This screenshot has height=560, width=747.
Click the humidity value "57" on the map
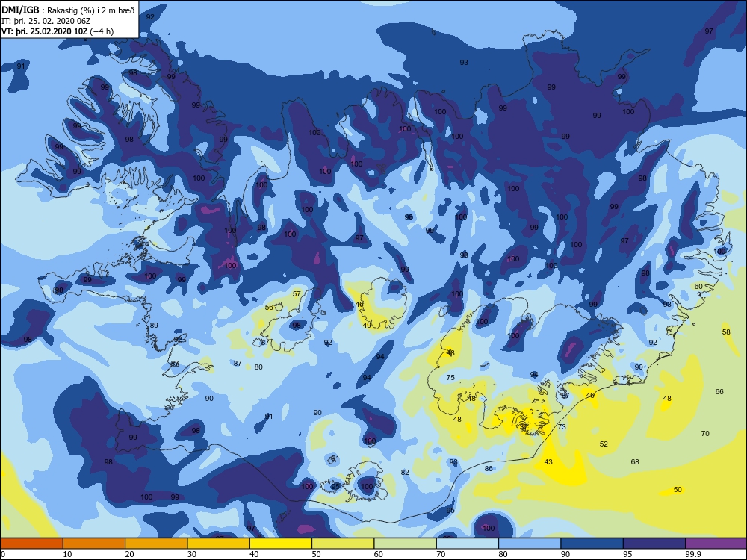pyautogui.click(x=297, y=293)
